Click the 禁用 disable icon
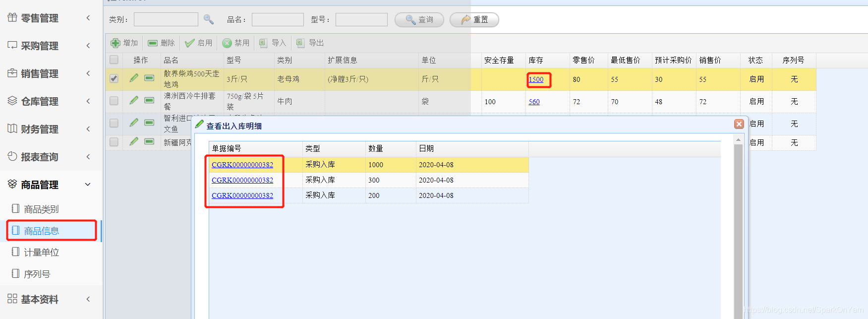The width and height of the screenshot is (868, 319). pos(227,43)
